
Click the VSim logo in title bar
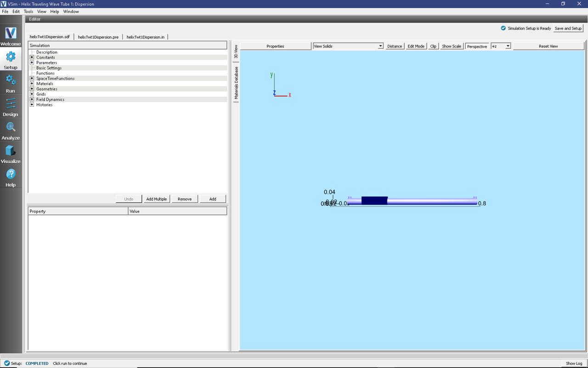pos(4,4)
